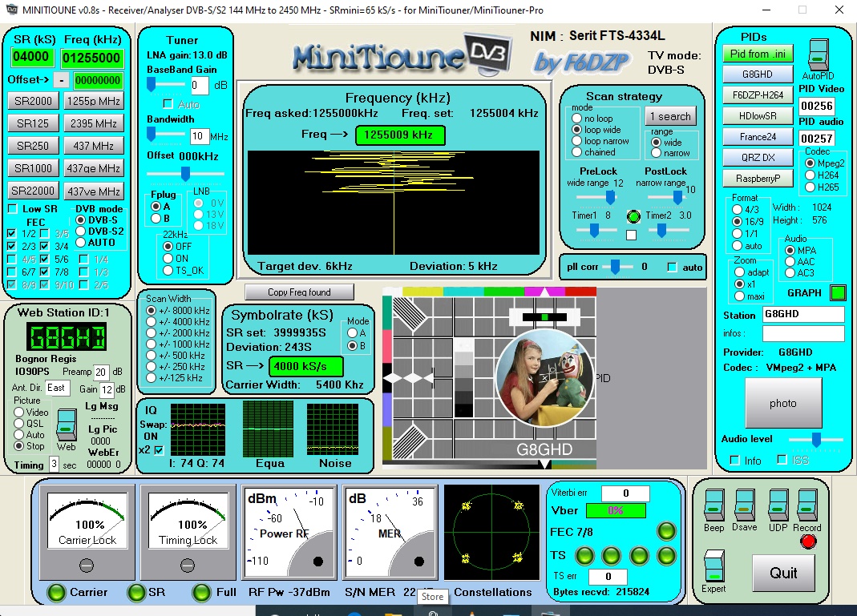Click the 1 search button

coord(671,116)
